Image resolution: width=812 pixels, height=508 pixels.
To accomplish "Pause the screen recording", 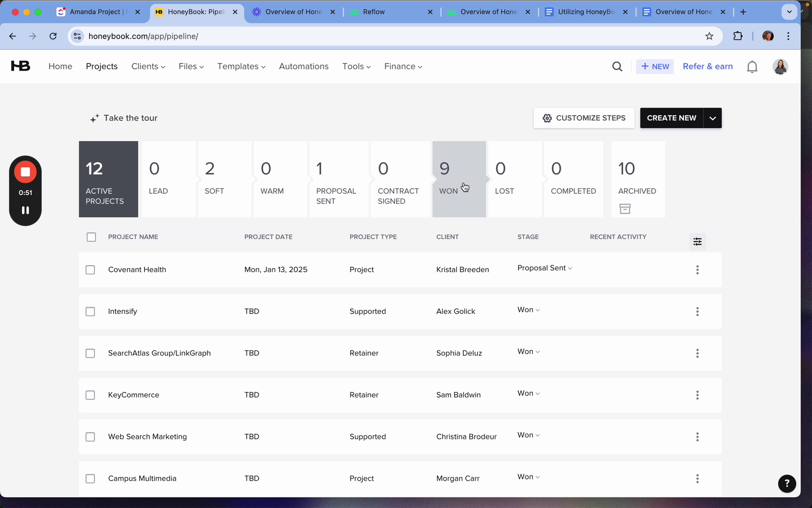I will [25, 210].
